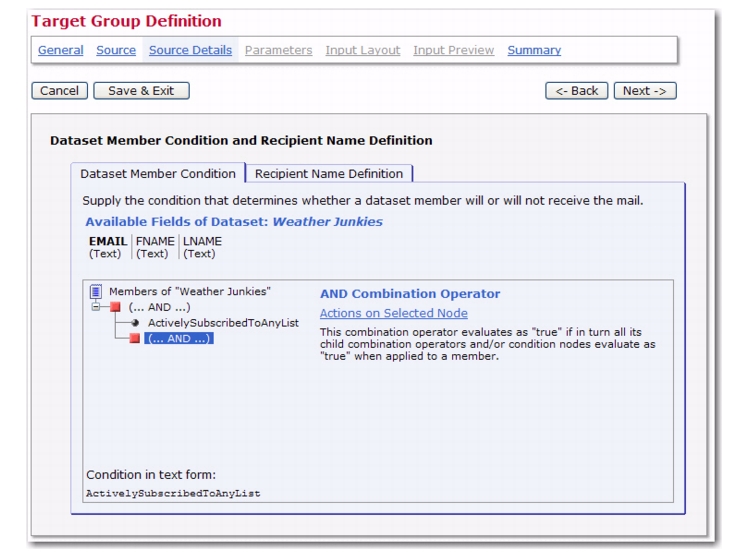Screen dimensions: 743x557
Task: Select the Members of "Weather Junkies" root node
Action: [x=190, y=292]
